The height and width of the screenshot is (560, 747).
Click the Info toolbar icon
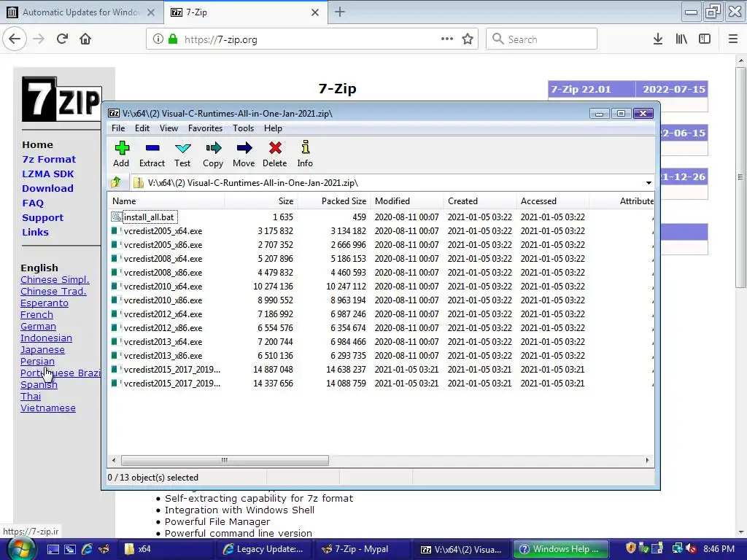pyautogui.click(x=305, y=154)
